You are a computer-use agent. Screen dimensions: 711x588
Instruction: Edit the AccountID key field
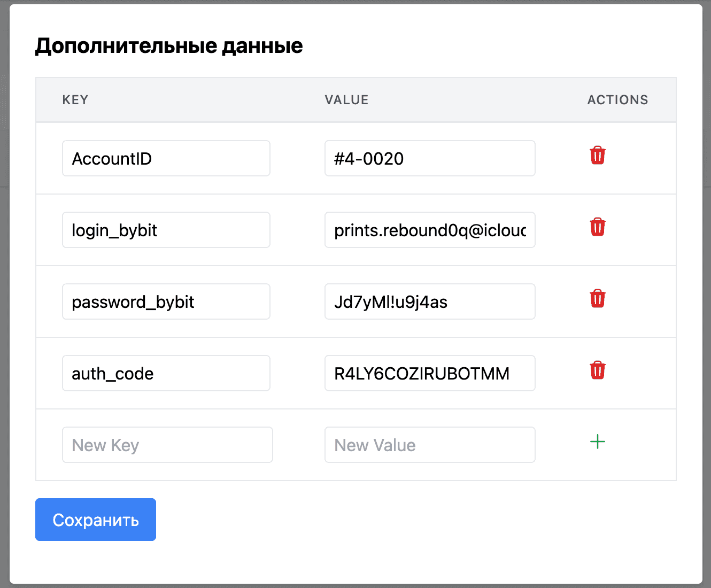click(x=166, y=159)
